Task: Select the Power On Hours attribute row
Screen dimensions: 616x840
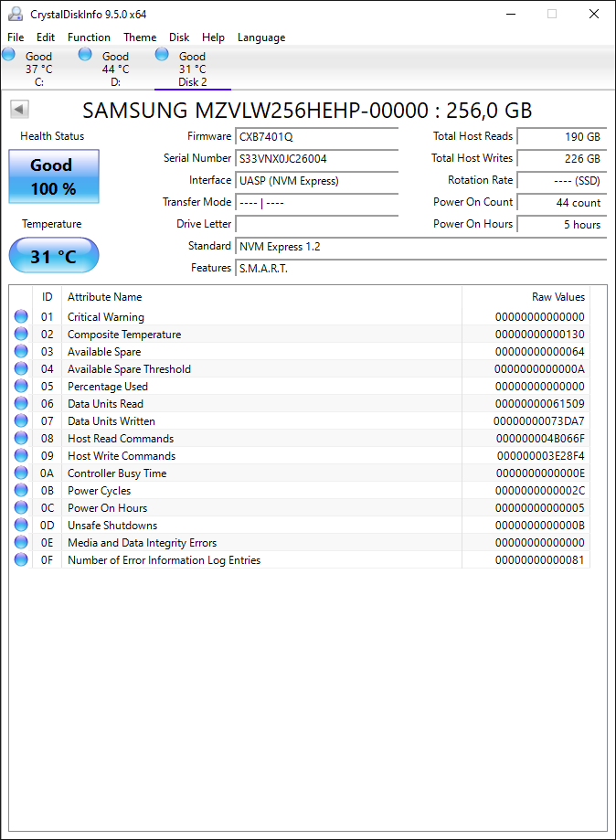Action: pyautogui.click(x=300, y=508)
